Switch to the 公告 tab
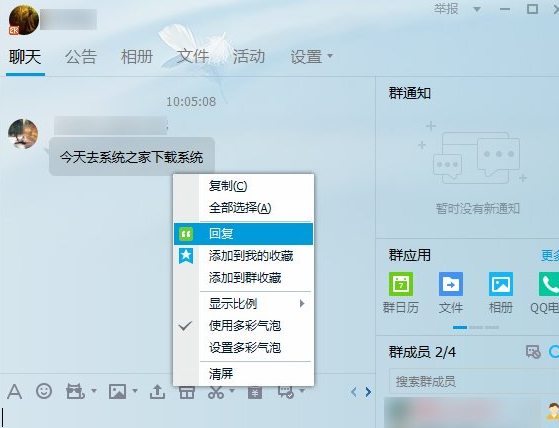 81,57
